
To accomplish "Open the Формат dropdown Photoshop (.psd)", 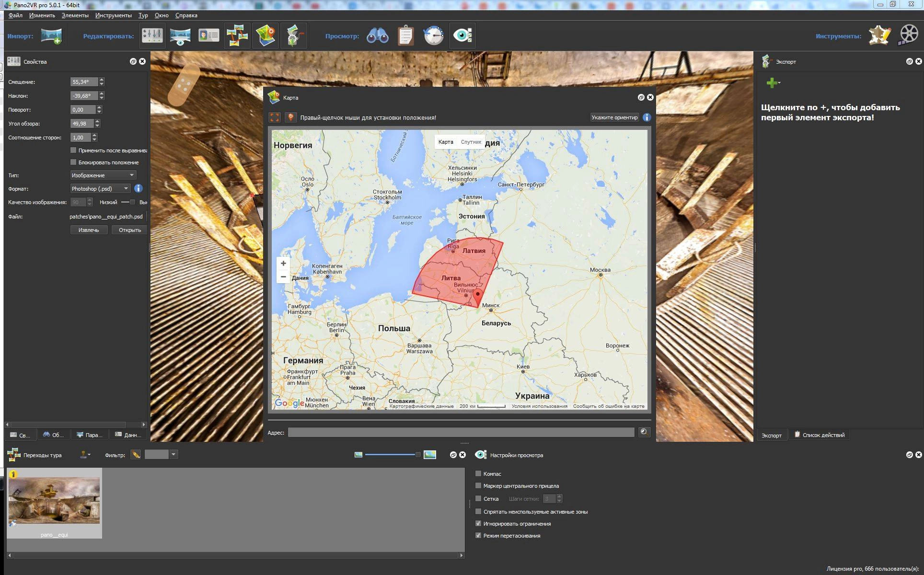I will (x=100, y=188).
